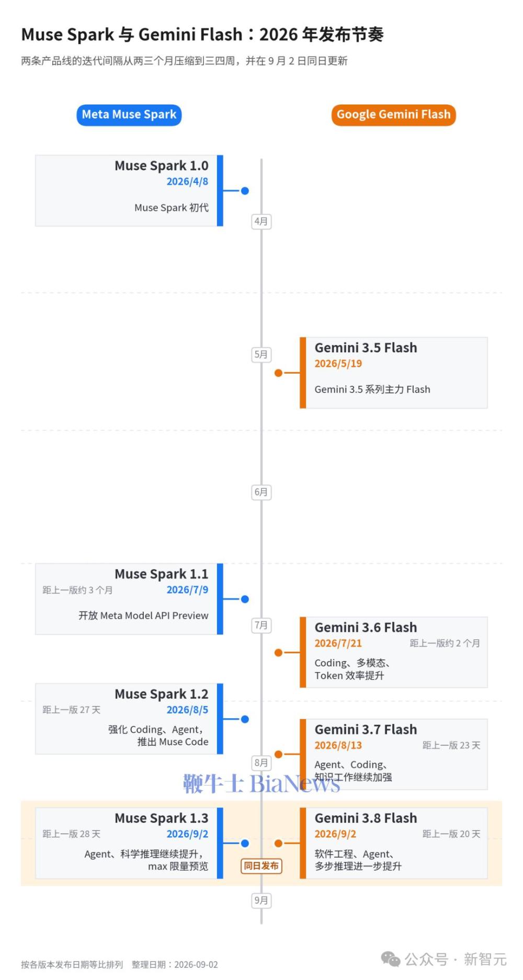Image resolution: width=523 pixels, height=980 pixels.
Task: Click the 9月 timeline month marker
Action: click(261, 901)
